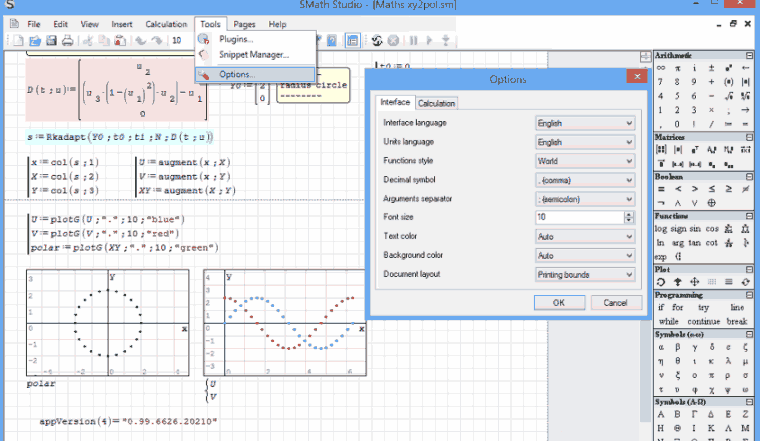The width and height of the screenshot is (760, 441).
Task: Click the Save icon in the toolbar
Action: [51, 41]
